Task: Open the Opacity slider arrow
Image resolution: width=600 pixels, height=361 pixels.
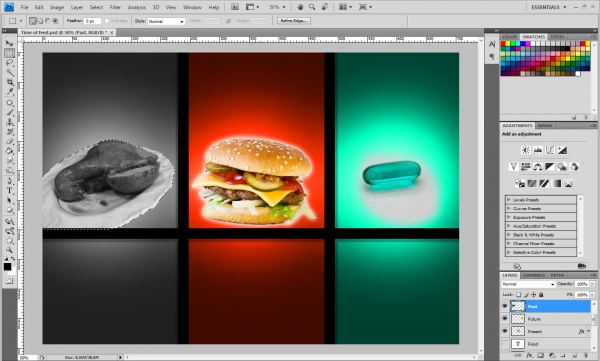Action: click(x=592, y=284)
